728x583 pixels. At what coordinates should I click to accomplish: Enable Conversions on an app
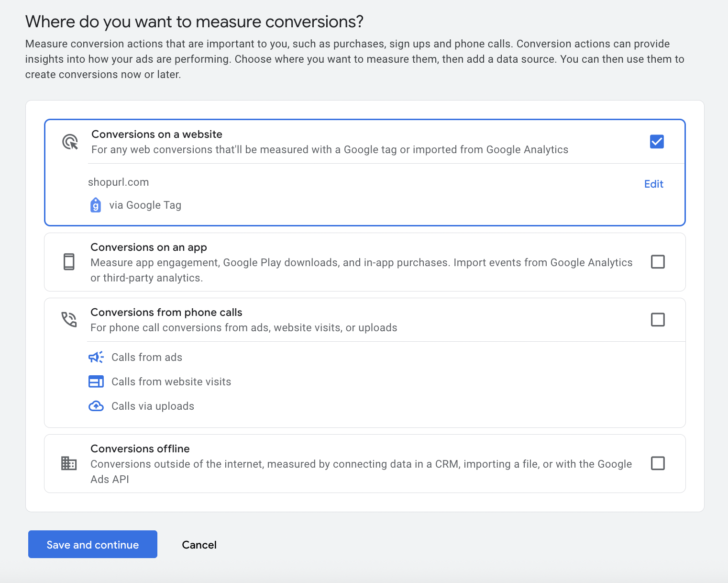point(658,262)
